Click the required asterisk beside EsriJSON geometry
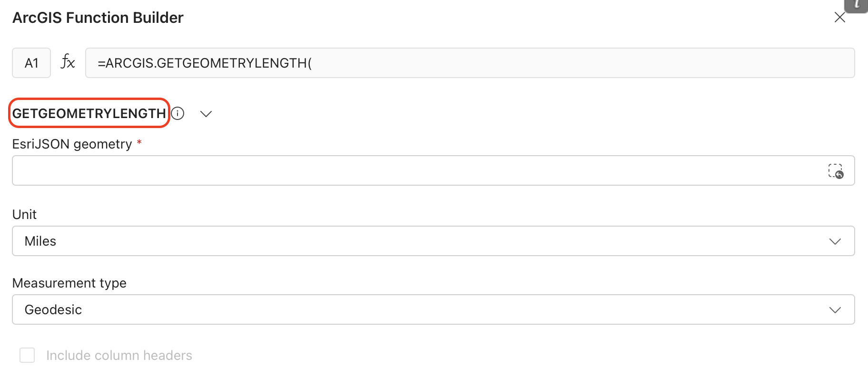 pos(139,143)
